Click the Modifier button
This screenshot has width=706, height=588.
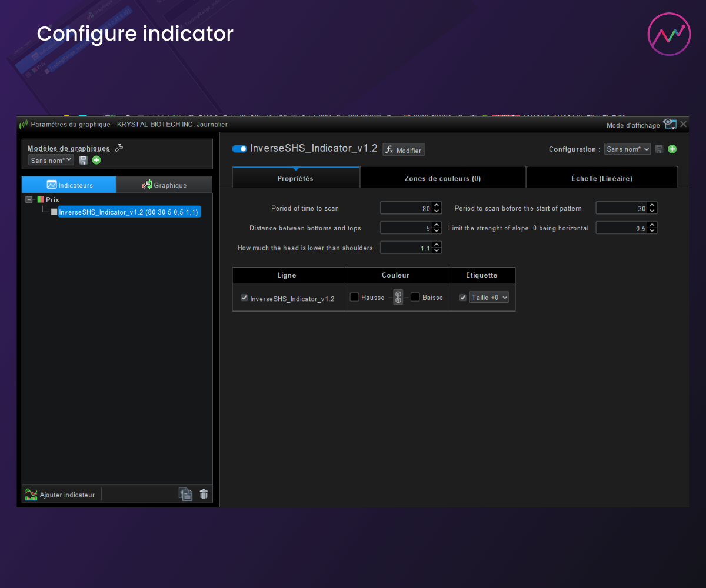pyautogui.click(x=404, y=150)
